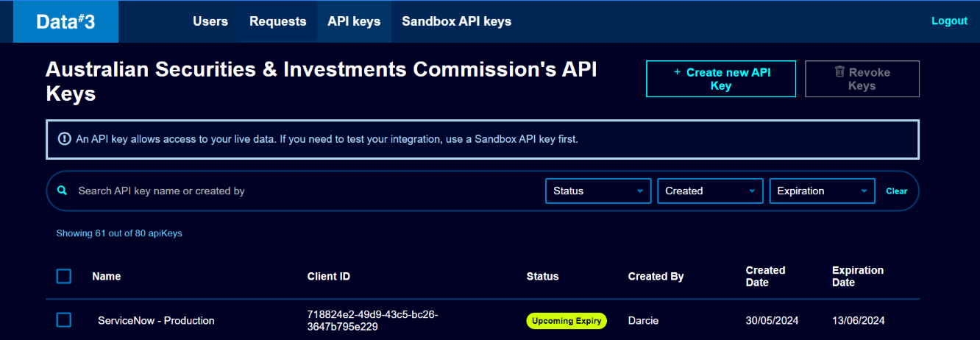Click the Logout link
This screenshot has height=340, width=980.
949,21
